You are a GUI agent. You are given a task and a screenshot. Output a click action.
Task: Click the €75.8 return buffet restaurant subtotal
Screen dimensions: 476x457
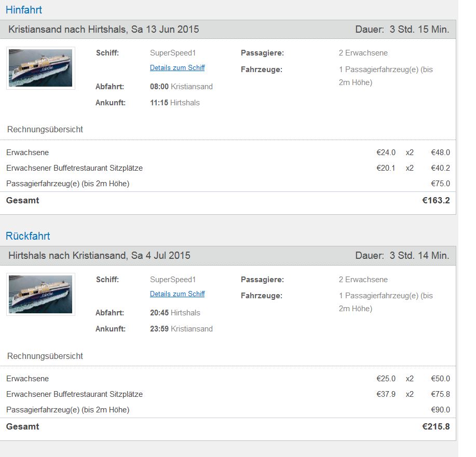tap(440, 394)
